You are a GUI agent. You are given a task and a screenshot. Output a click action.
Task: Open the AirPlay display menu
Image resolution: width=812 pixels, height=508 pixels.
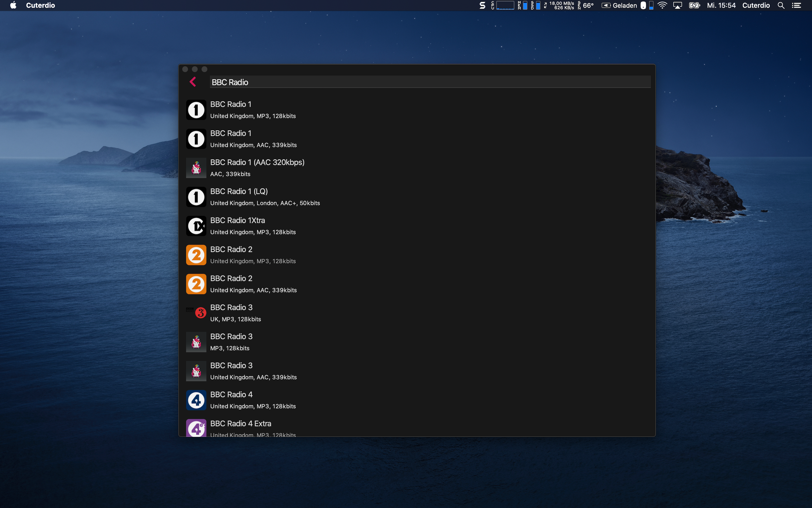(678, 5)
